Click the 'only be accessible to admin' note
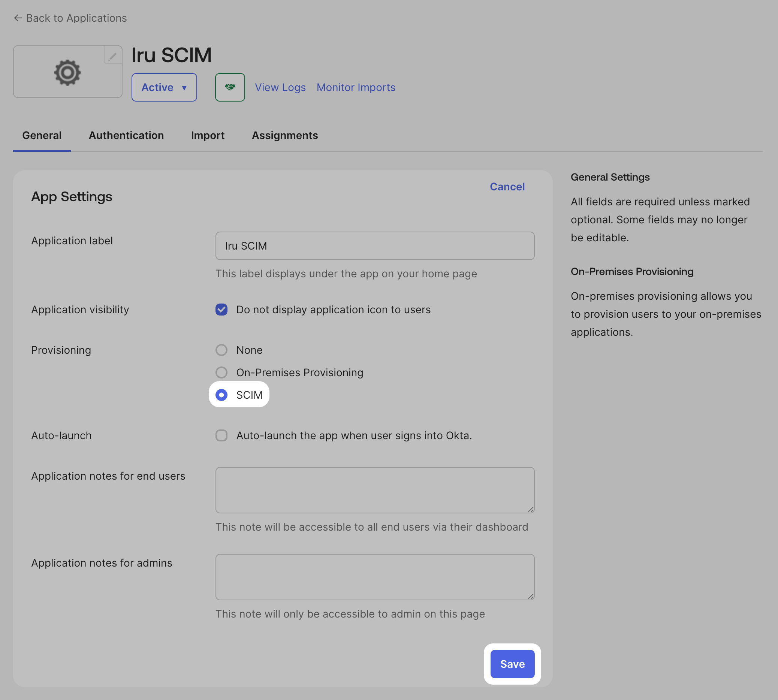Image resolution: width=778 pixels, height=700 pixels. tap(350, 614)
